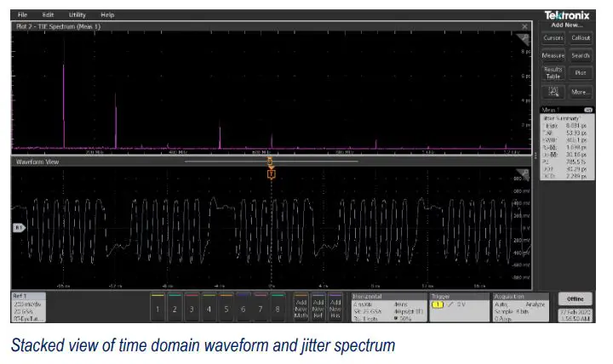Click the More... button
The width and height of the screenshot is (613, 364).
tap(581, 92)
